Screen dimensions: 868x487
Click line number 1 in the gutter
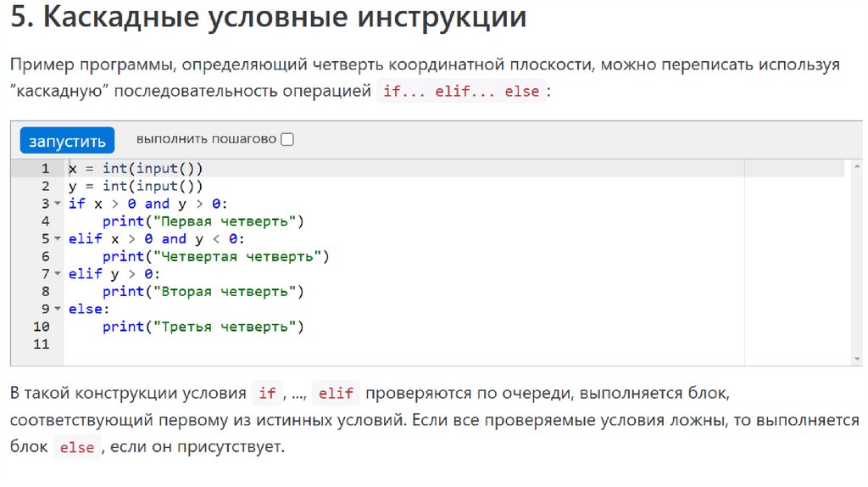(46, 169)
